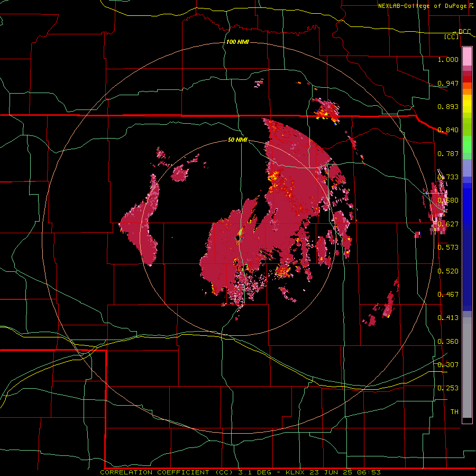This screenshot has height=476, width=476.
Task: Click the 0.360 scale value
Action: 448,342
